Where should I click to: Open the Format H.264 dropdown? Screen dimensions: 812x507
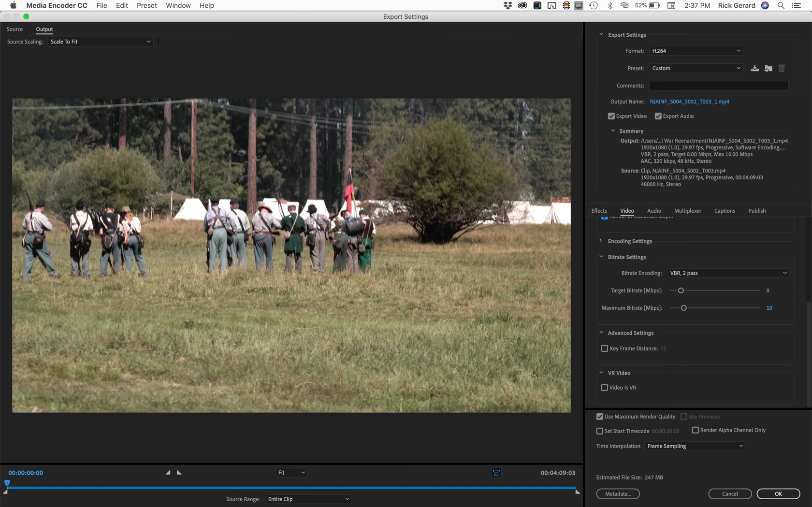pos(696,51)
